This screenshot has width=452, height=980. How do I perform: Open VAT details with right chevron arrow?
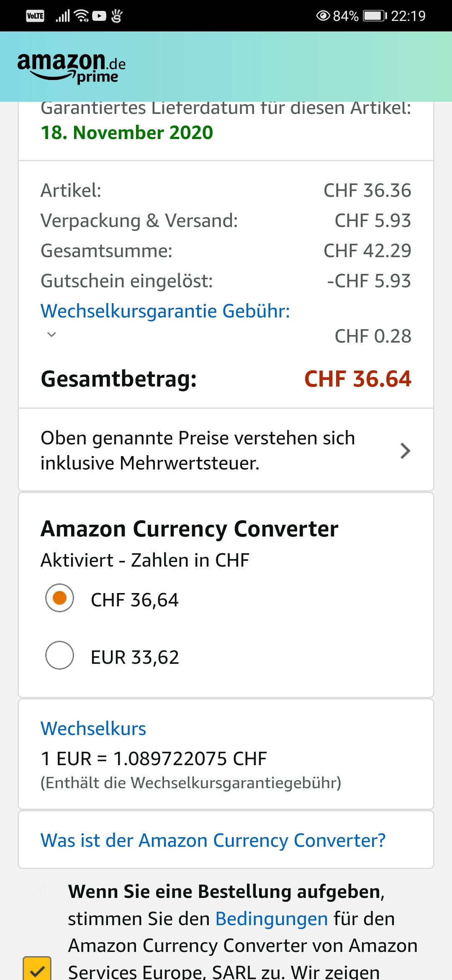point(405,451)
